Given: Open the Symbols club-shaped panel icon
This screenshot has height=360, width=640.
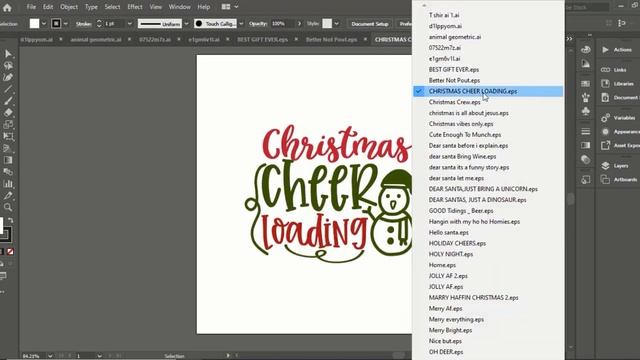Looking at the screenshot, I should (586, 111).
